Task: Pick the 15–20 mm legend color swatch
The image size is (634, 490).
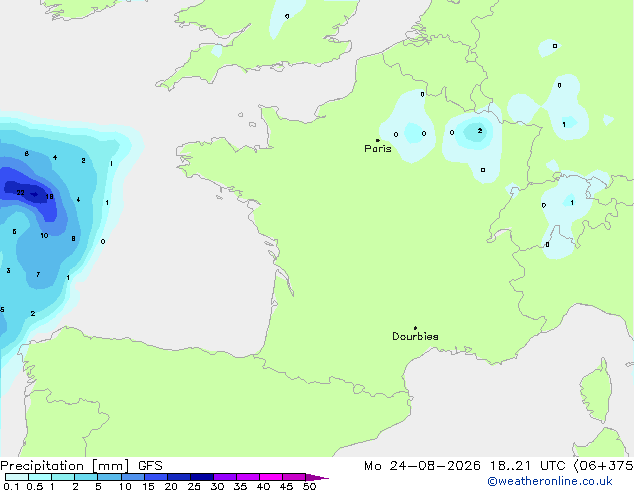Action: [156, 477]
